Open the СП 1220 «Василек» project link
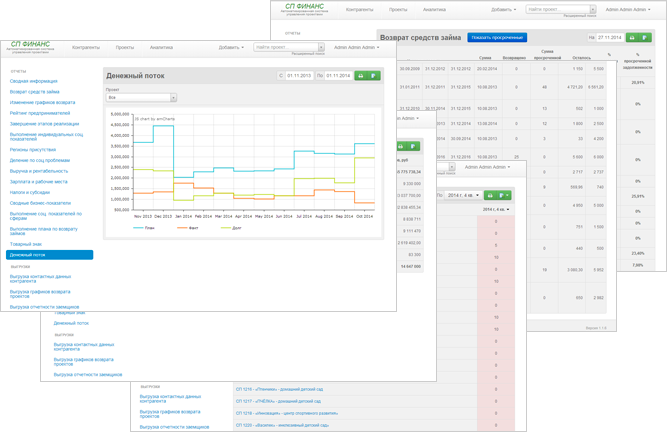Screen dimensions: 667x432 coord(282,425)
